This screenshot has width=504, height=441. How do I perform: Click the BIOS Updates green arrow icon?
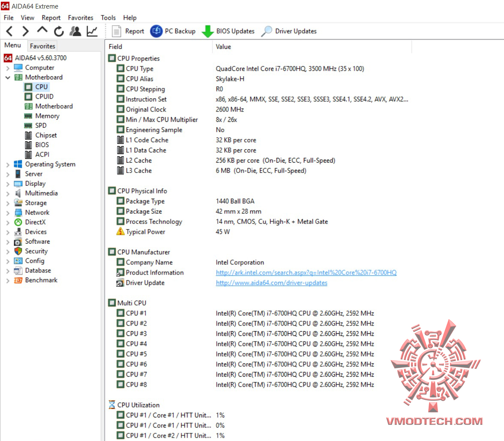(208, 31)
